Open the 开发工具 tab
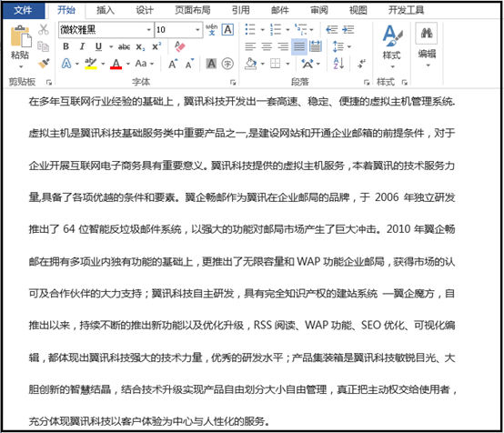This screenshot has height=433, width=504. coord(407,11)
